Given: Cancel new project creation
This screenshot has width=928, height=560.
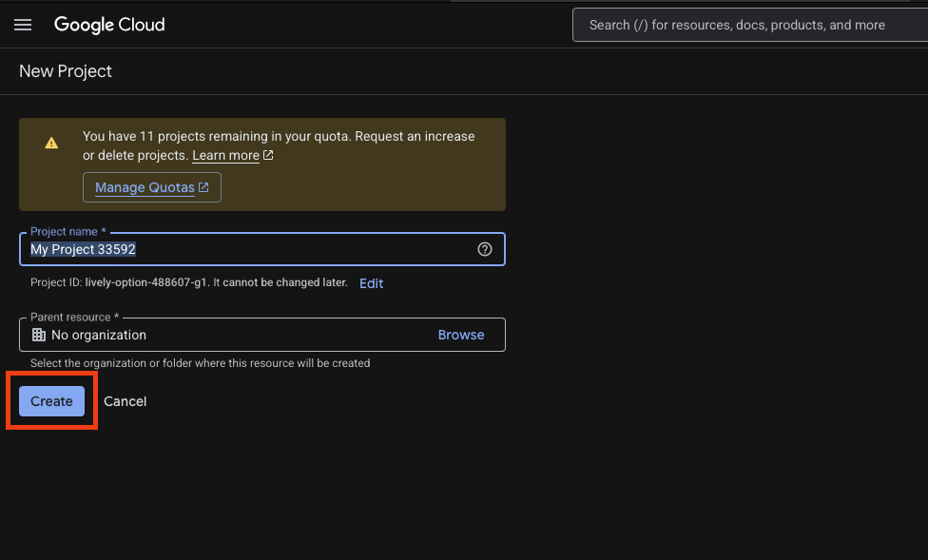Looking at the screenshot, I should (x=126, y=401).
